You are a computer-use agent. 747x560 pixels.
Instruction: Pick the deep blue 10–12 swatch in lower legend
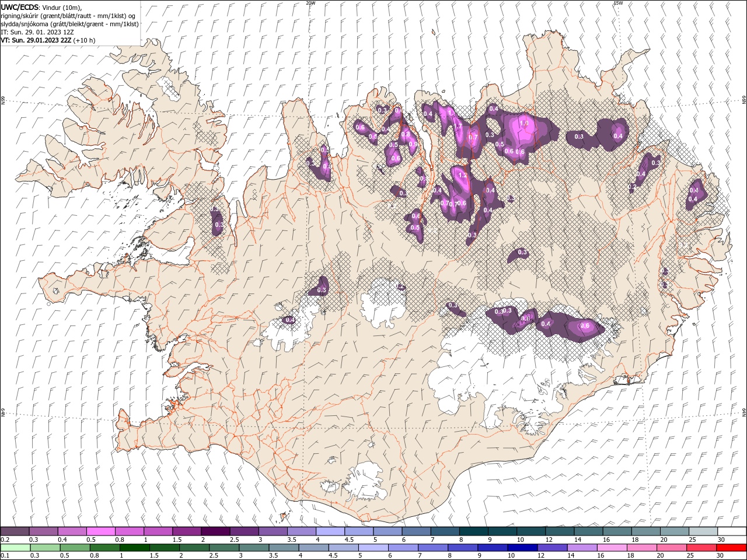pyautogui.click(x=522, y=548)
